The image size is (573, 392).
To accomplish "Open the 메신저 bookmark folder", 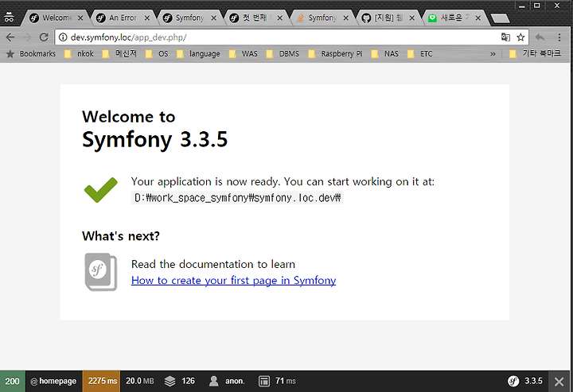I will point(119,53).
